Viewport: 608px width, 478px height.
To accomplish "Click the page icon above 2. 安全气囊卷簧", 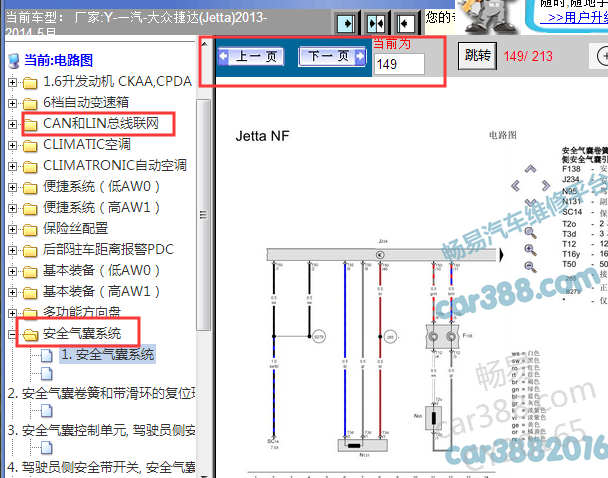I will 47,373.
